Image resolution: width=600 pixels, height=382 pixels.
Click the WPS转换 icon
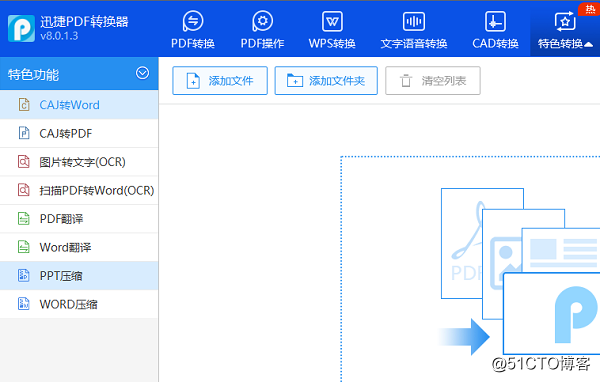point(332,21)
